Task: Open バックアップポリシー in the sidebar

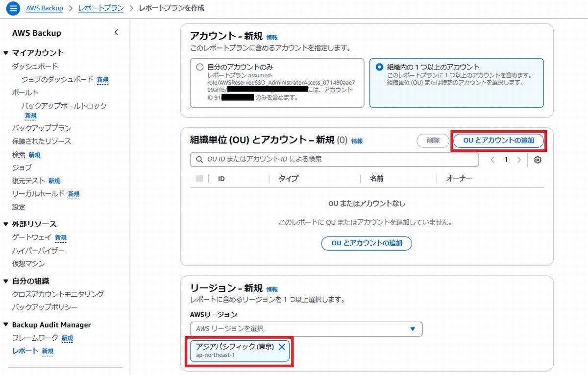Action: pyautogui.click(x=45, y=307)
